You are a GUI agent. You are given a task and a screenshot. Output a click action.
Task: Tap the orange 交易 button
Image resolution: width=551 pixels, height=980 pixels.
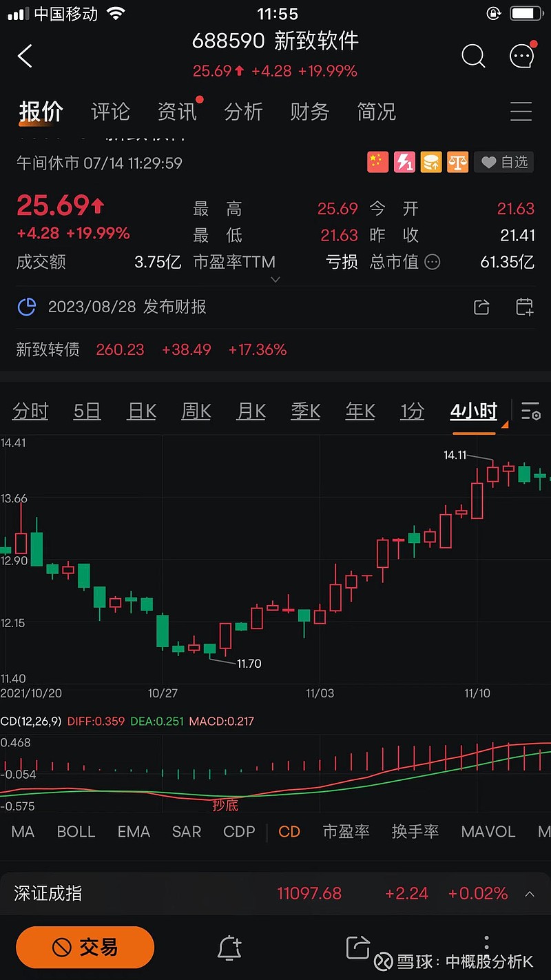click(85, 948)
